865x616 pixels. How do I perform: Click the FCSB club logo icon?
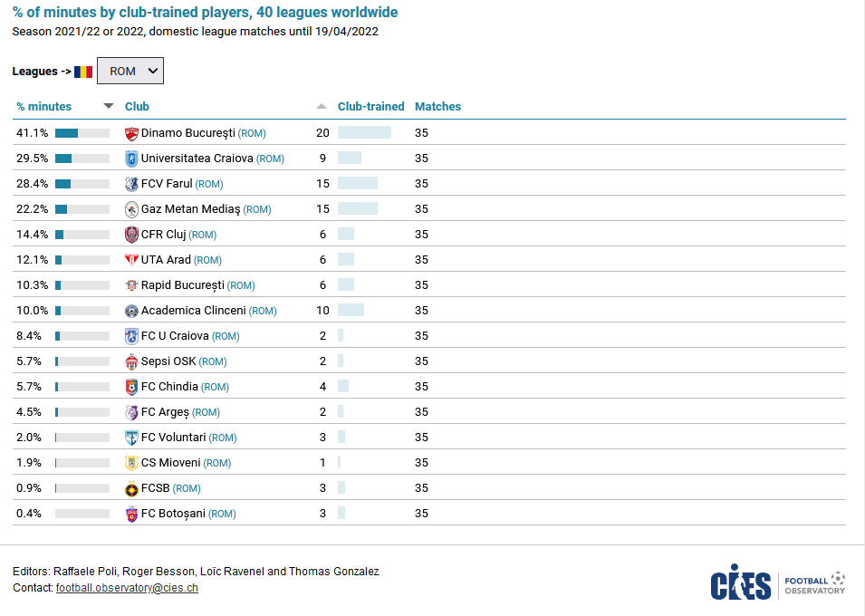coord(131,488)
